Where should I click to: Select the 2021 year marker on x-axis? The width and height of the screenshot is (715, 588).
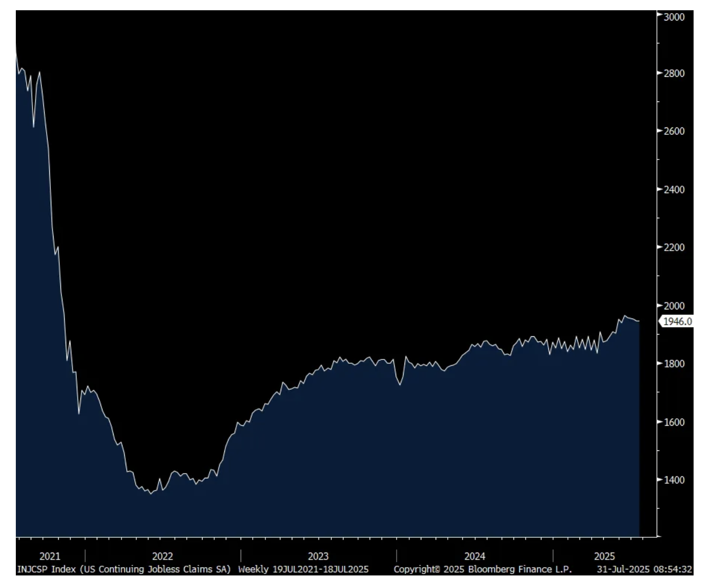[50, 556]
